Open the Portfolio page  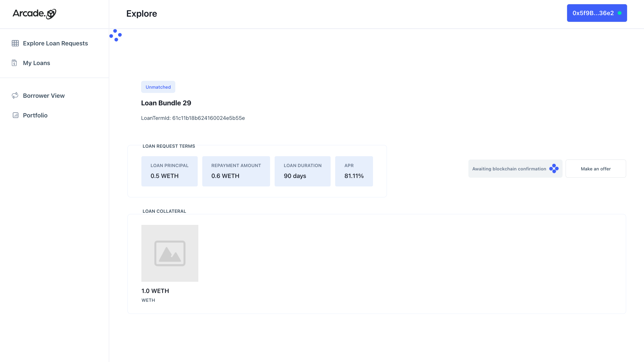coord(35,115)
